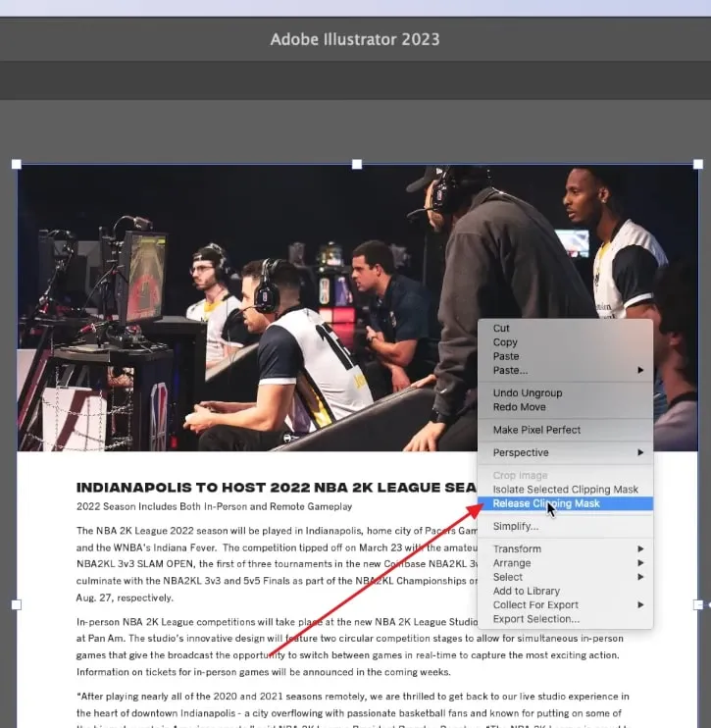Click the right-middle selection handle
This screenshot has width=711, height=728.
point(698,604)
